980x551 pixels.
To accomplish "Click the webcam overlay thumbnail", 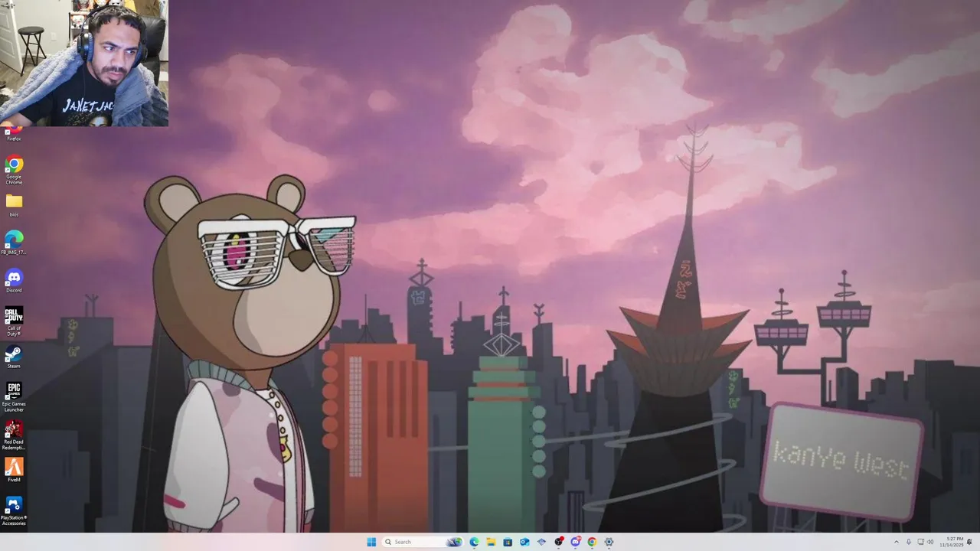I will [x=83, y=63].
